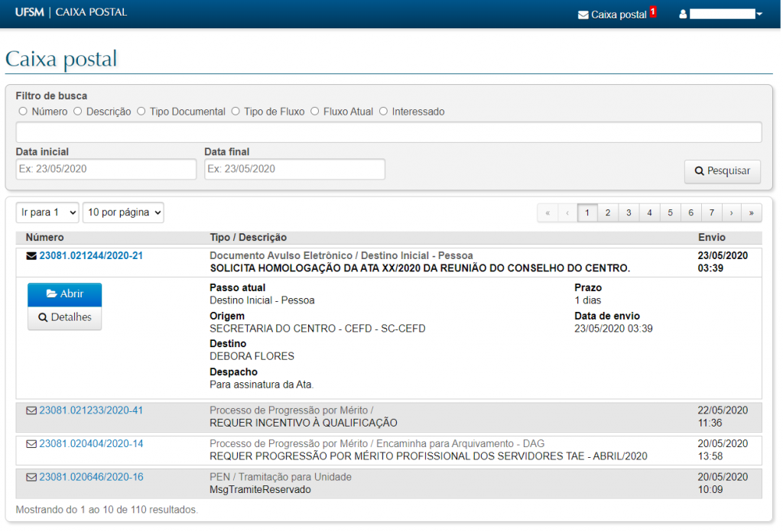The height and width of the screenshot is (532, 783).
Task: Open process link 23081.020404/2020-14
Action: click(91, 444)
